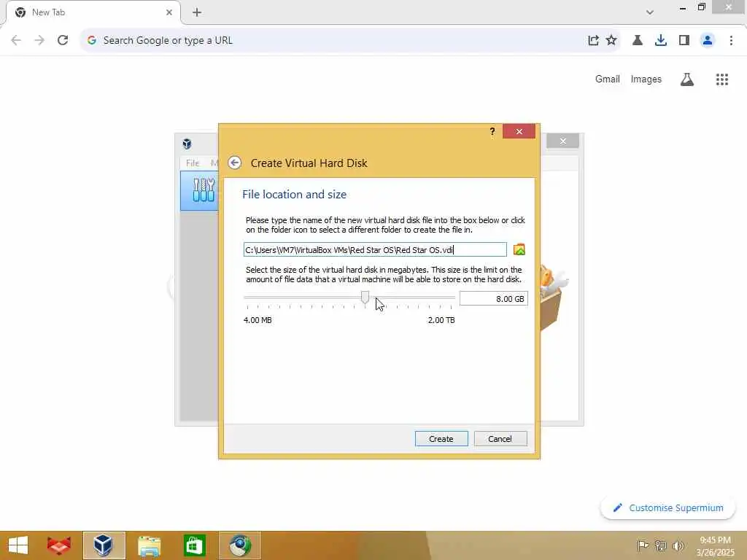This screenshot has width=747, height=560.
Task: Click the 8.00 GB size field
Action: [494, 298]
